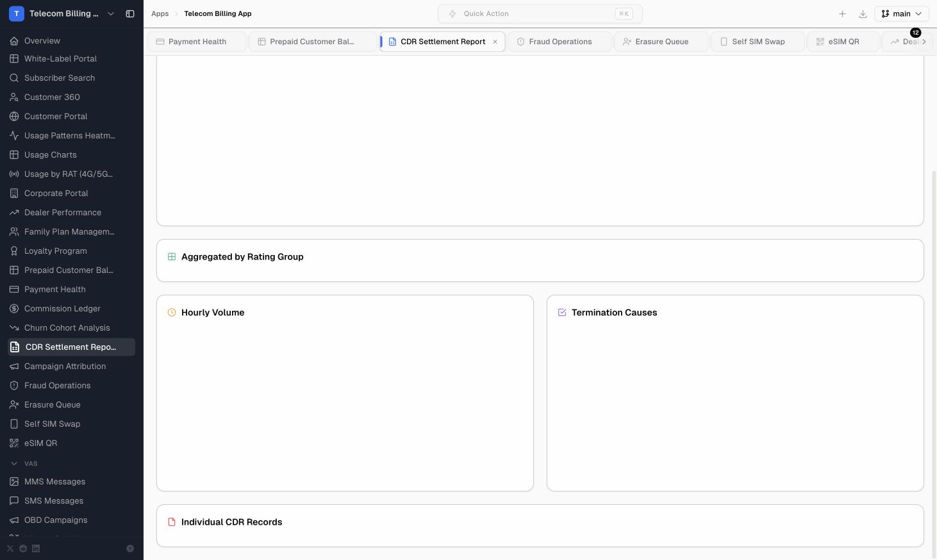Select the Self SIM Swap tab
Image resolution: width=937 pixels, height=560 pixels.
pyautogui.click(x=758, y=42)
